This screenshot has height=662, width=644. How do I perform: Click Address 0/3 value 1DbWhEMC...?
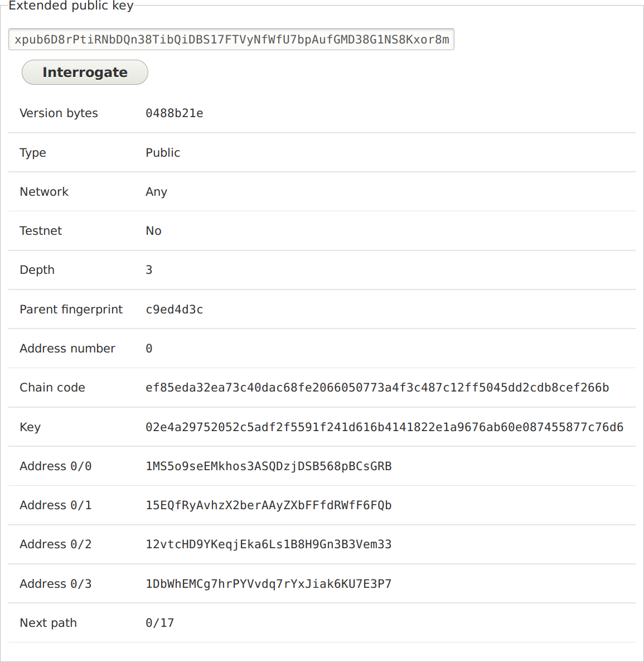(x=268, y=584)
